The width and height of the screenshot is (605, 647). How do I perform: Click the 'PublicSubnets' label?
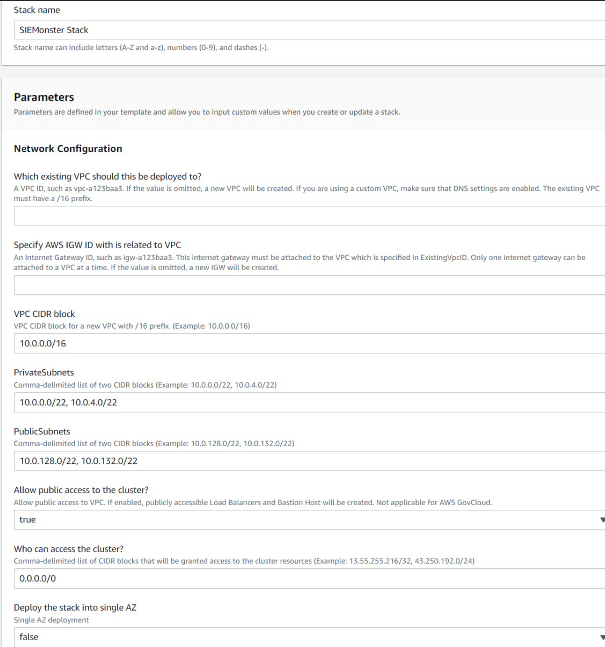coord(41,431)
